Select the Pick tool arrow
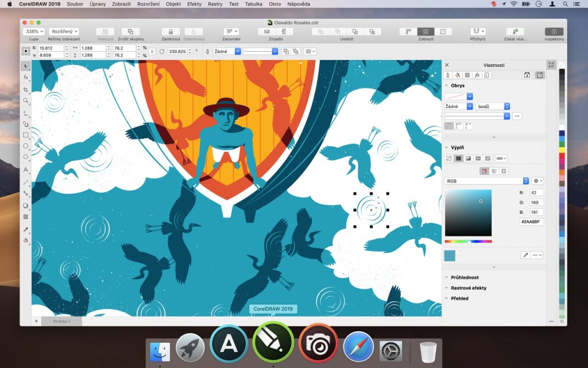Image resolution: width=588 pixels, height=368 pixels. (25, 66)
